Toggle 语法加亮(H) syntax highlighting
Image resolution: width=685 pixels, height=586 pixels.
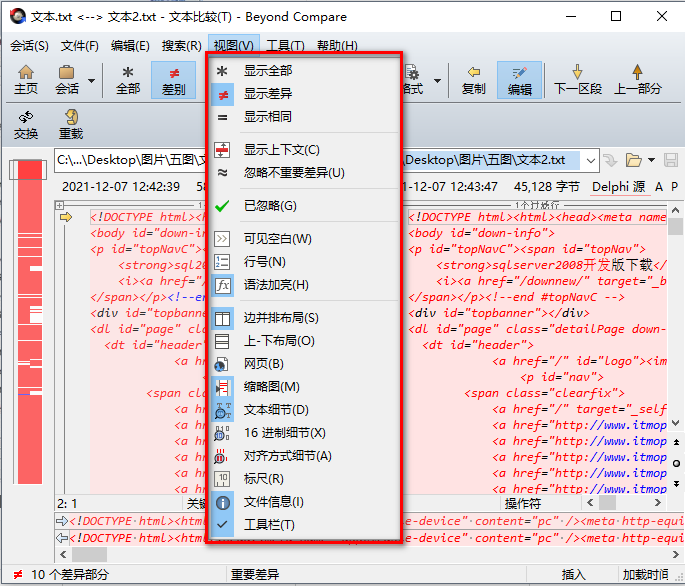pyautogui.click(x=304, y=285)
